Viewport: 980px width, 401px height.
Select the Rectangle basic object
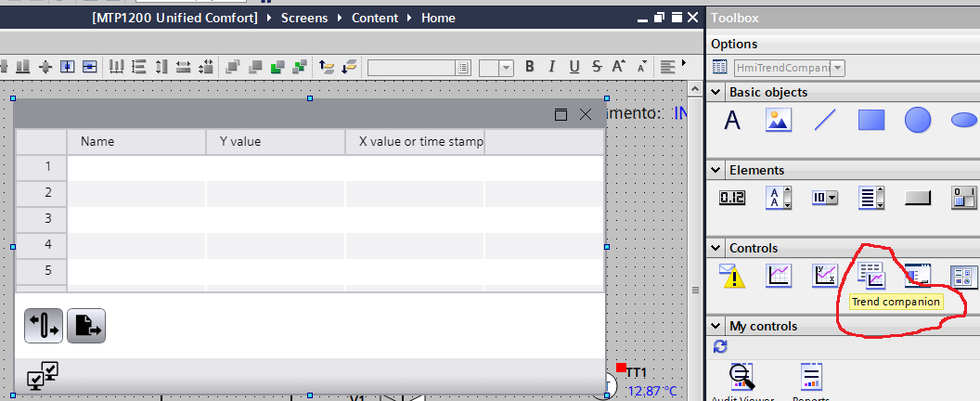(871, 120)
